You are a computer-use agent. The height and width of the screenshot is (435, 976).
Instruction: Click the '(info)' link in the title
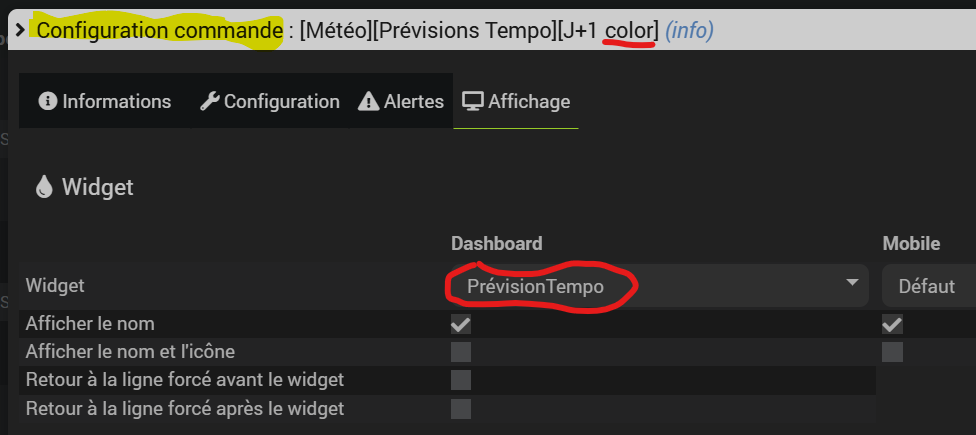[x=689, y=31]
